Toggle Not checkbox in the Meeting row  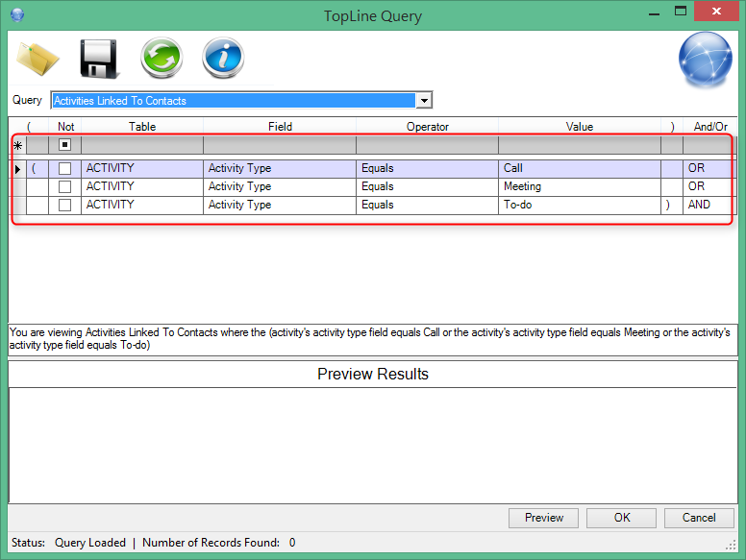click(64, 186)
